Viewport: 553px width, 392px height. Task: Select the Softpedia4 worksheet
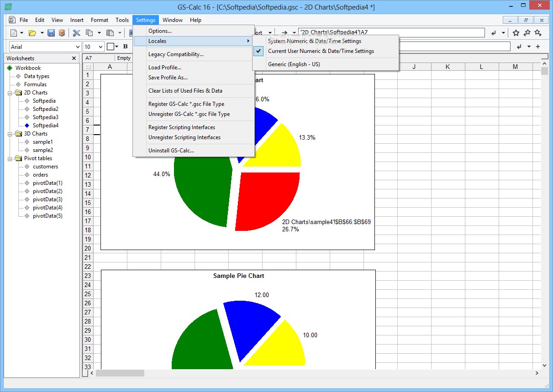click(x=45, y=125)
